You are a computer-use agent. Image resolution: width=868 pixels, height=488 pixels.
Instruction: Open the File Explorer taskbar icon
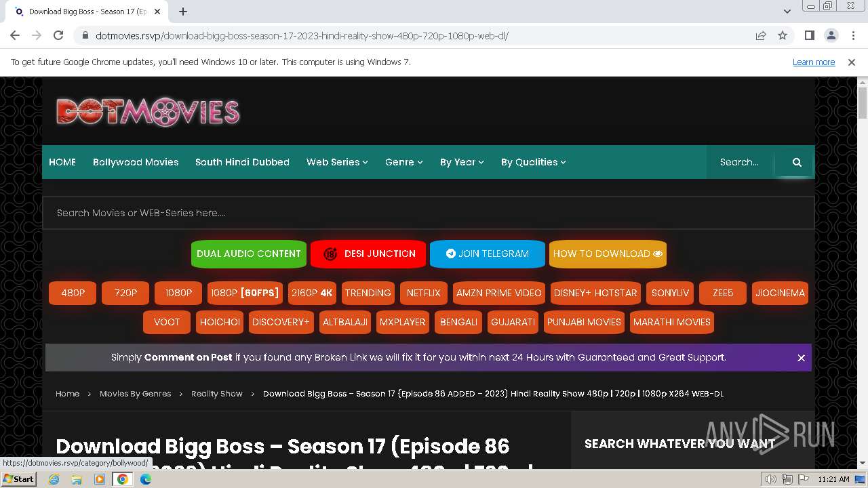coord(77,479)
